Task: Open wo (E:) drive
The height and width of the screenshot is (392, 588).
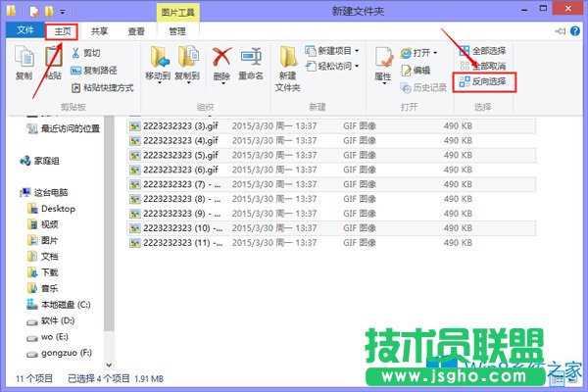Action: click(x=48, y=337)
